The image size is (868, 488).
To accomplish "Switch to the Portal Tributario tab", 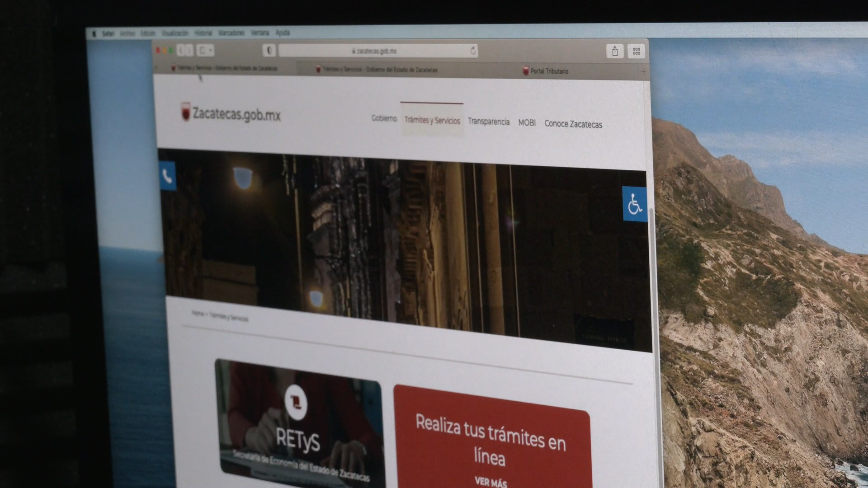I will (x=548, y=71).
